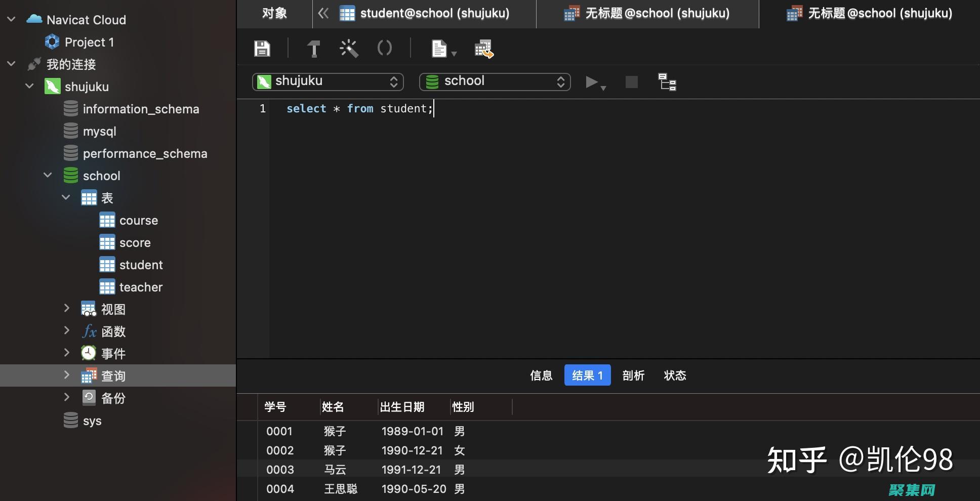Screen dimensions: 980x501
Task: Open the student@school table tab
Action: tap(434, 13)
